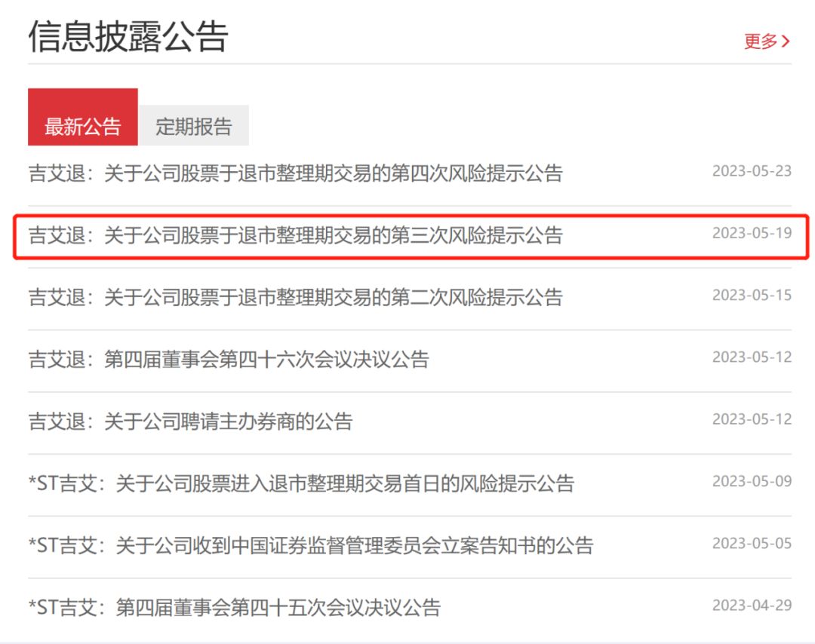This screenshot has width=815, height=644.
Task: Click the date 2023-04-29 on the last row
Action: pyautogui.click(x=752, y=605)
